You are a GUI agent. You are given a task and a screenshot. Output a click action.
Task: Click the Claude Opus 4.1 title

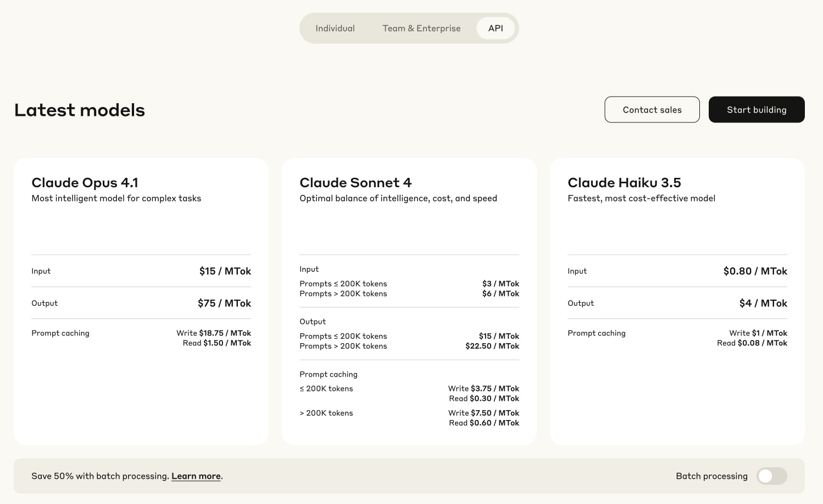(85, 182)
